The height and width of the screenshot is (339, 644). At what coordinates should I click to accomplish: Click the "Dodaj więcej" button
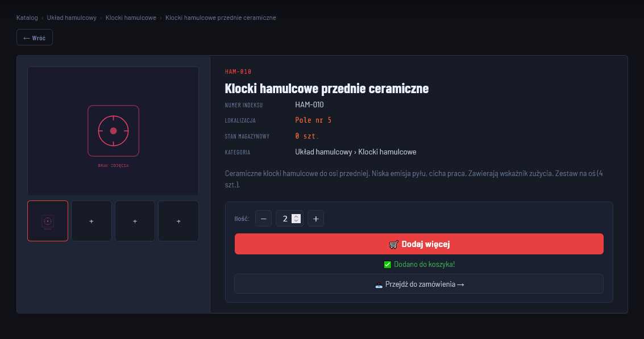[x=419, y=244]
